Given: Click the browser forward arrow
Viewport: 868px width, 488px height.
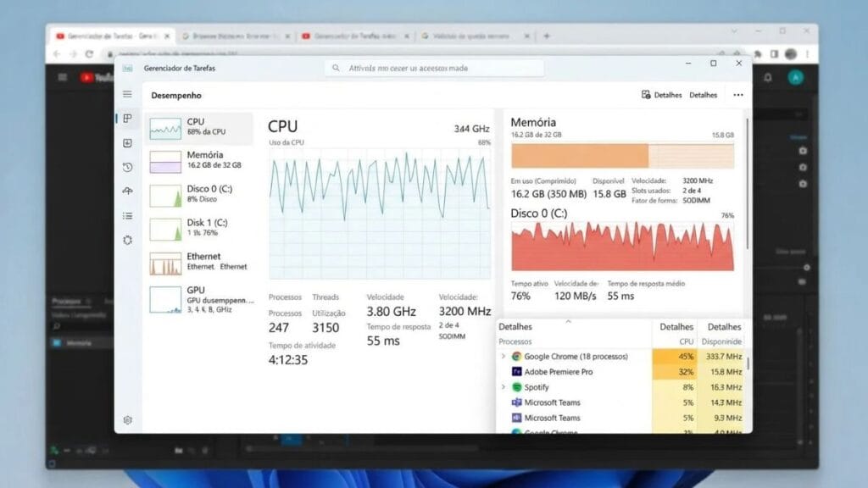Looking at the screenshot, I should pyautogui.click(x=73, y=53).
